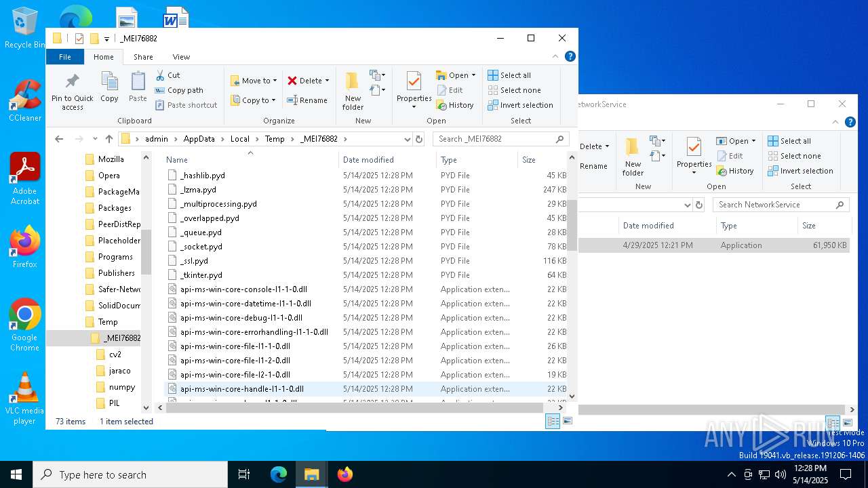Click the Search _MEI76882 field
Viewport: 868px width, 488px height.
500,139
